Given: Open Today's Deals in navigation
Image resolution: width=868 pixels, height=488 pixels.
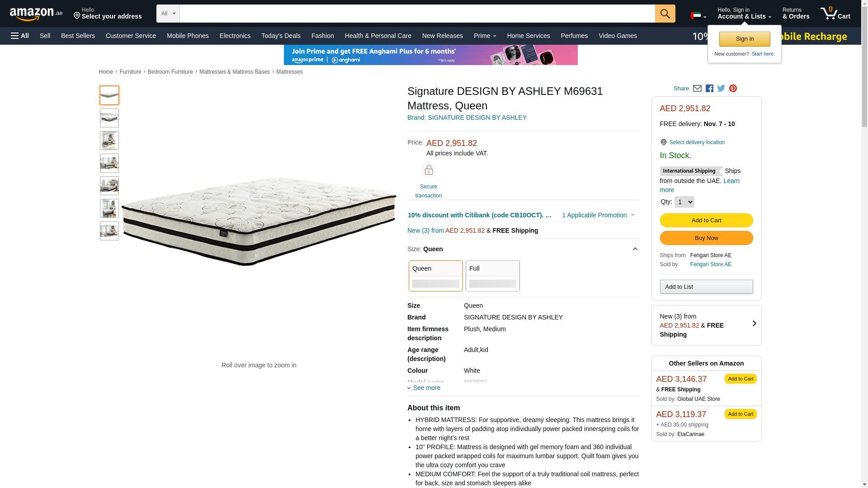Looking at the screenshot, I should 281,36.
